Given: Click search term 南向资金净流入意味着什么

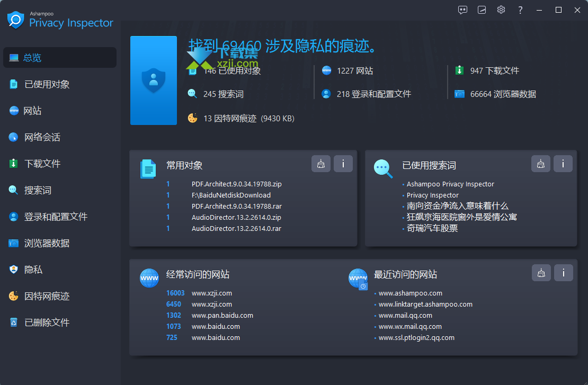Looking at the screenshot, I should [x=458, y=206].
